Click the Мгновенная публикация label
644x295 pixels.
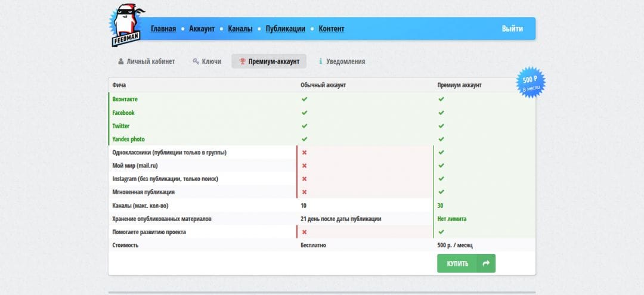coord(143,192)
